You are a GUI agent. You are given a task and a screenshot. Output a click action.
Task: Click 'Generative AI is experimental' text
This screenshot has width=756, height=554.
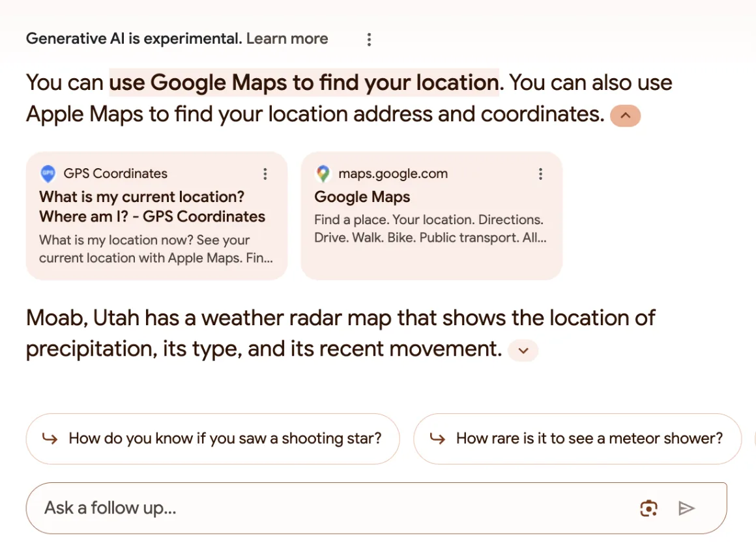point(134,38)
